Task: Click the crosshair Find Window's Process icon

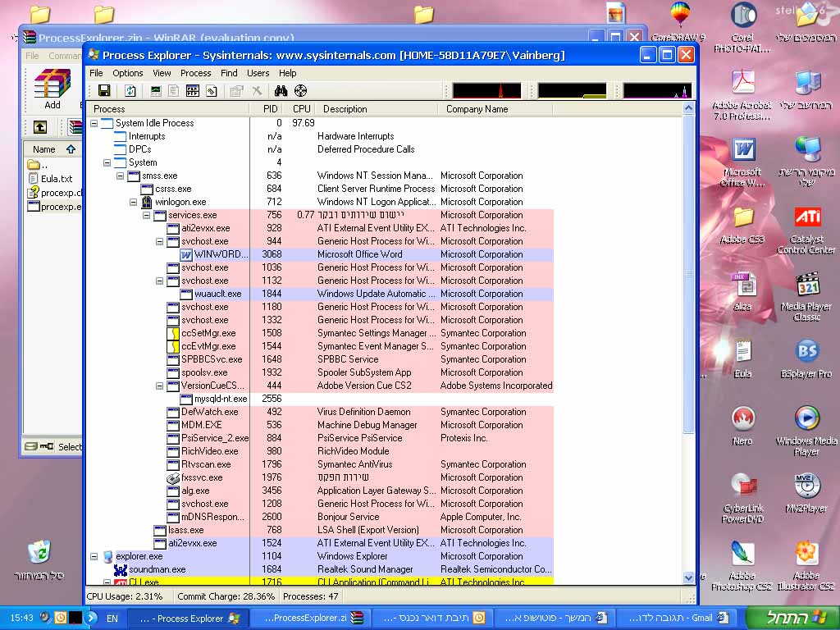Action: (300, 91)
